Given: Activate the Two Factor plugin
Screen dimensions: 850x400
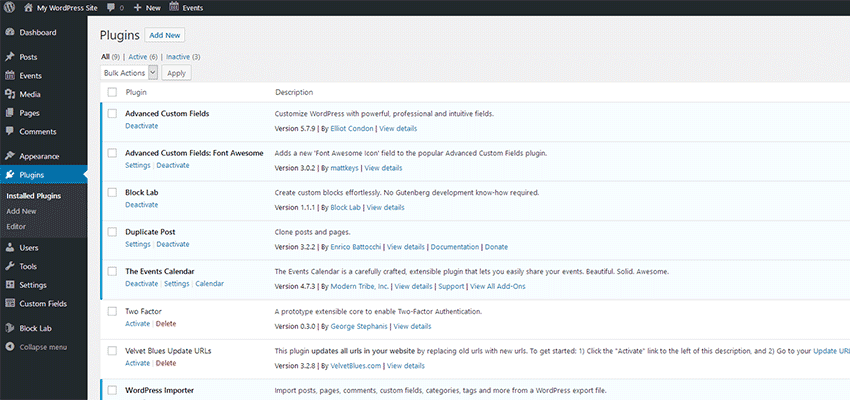Looking at the screenshot, I should (x=136, y=323).
